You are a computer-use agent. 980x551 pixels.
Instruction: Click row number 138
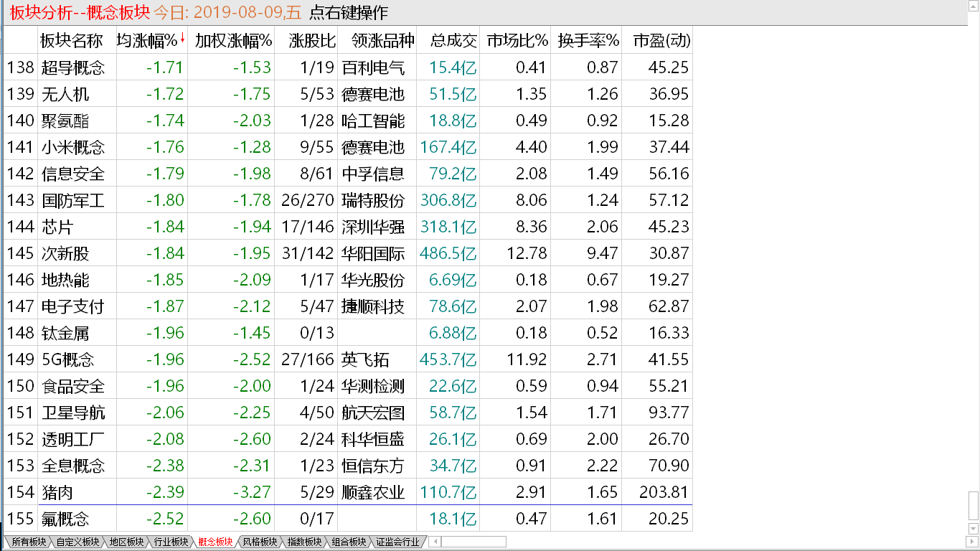tap(20, 67)
